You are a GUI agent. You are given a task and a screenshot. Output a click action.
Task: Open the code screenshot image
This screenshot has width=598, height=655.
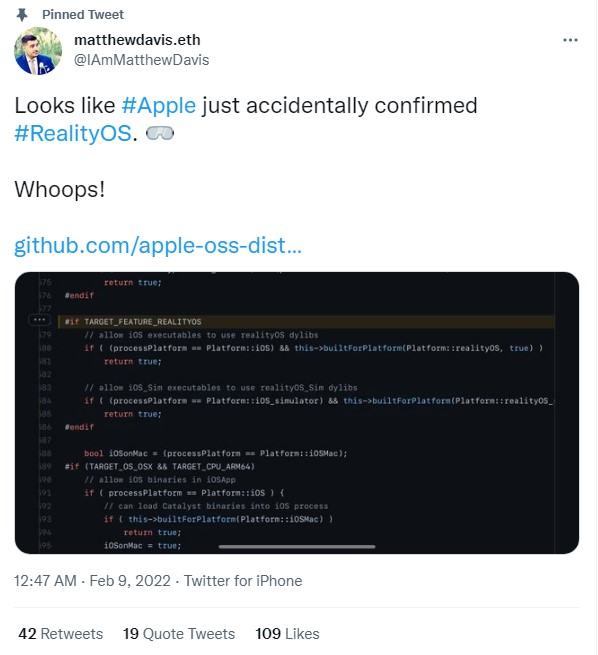[297, 413]
